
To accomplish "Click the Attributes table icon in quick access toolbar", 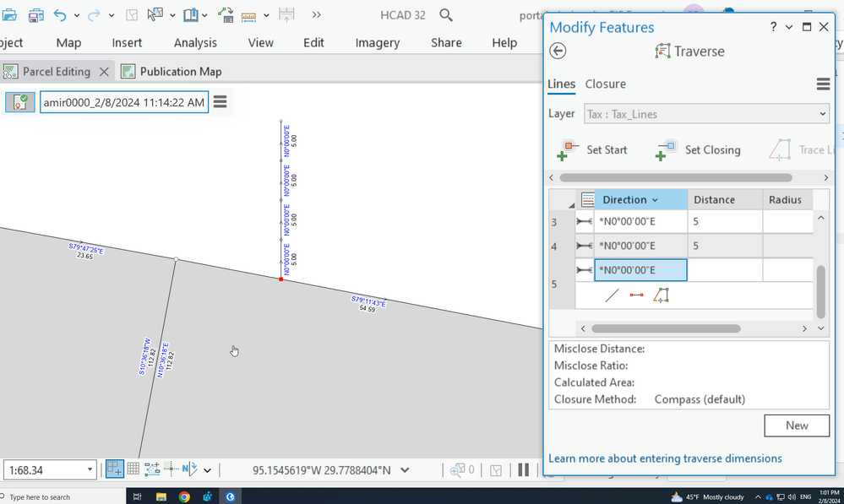I will coord(226,14).
